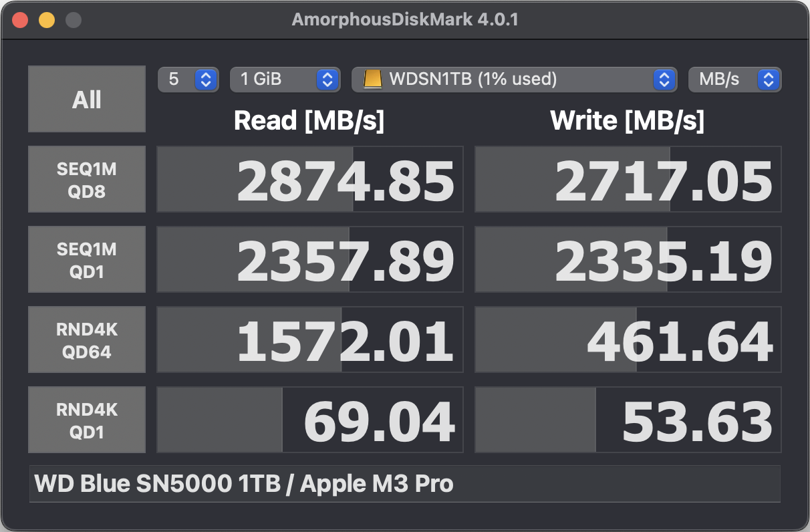Click the RND4K QD64 read result 1572.01
Screen dimensions: 810x532
tap(310, 340)
